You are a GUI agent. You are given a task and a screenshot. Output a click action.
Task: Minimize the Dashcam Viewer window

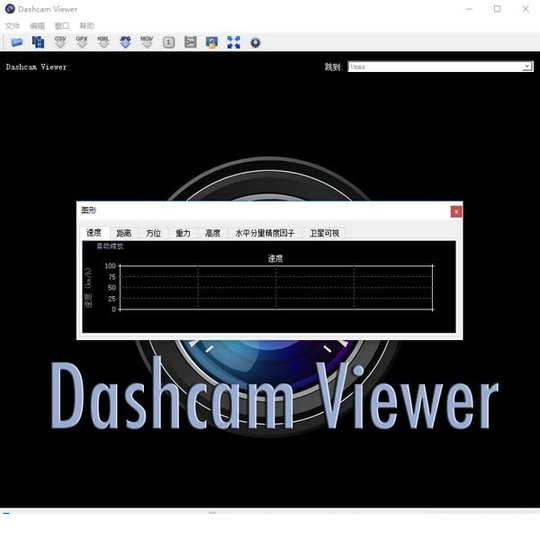click(469, 9)
